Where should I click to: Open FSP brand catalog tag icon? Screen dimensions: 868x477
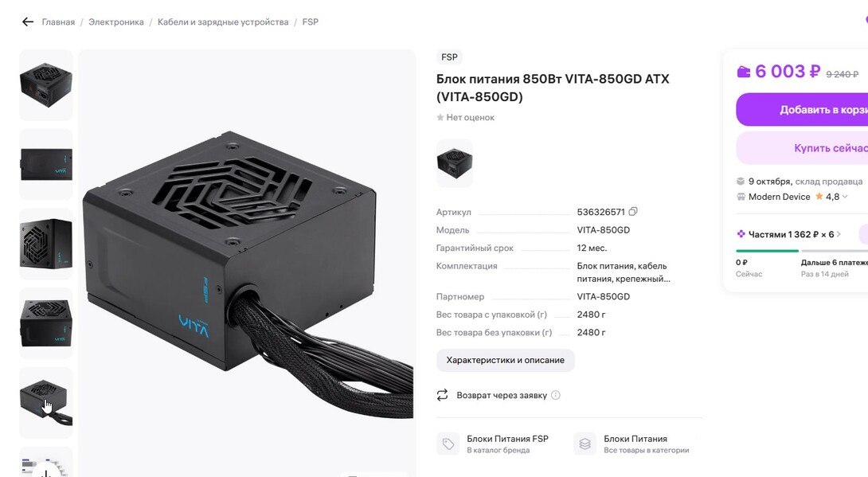coord(448,444)
